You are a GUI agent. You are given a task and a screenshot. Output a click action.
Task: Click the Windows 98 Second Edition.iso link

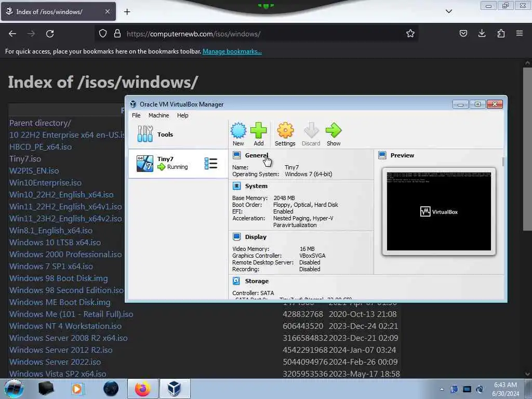click(x=66, y=290)
